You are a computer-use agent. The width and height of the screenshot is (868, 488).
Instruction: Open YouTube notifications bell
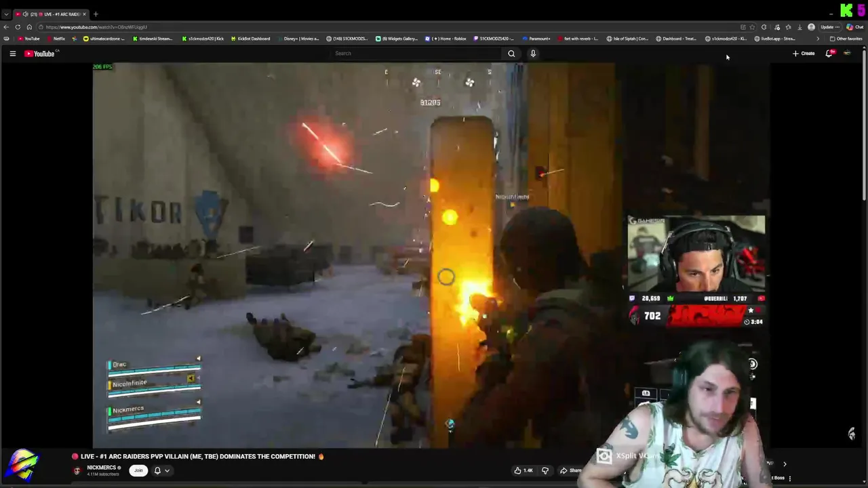(829, 54)
